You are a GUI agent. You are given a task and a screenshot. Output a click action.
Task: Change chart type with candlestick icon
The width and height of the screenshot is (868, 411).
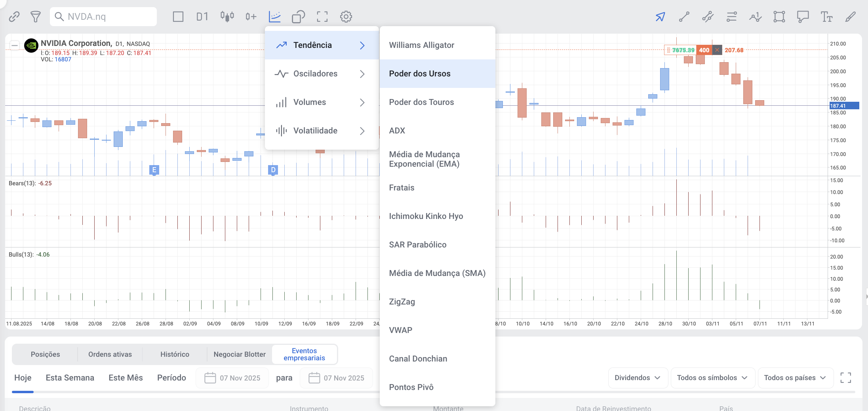[227, 17]
